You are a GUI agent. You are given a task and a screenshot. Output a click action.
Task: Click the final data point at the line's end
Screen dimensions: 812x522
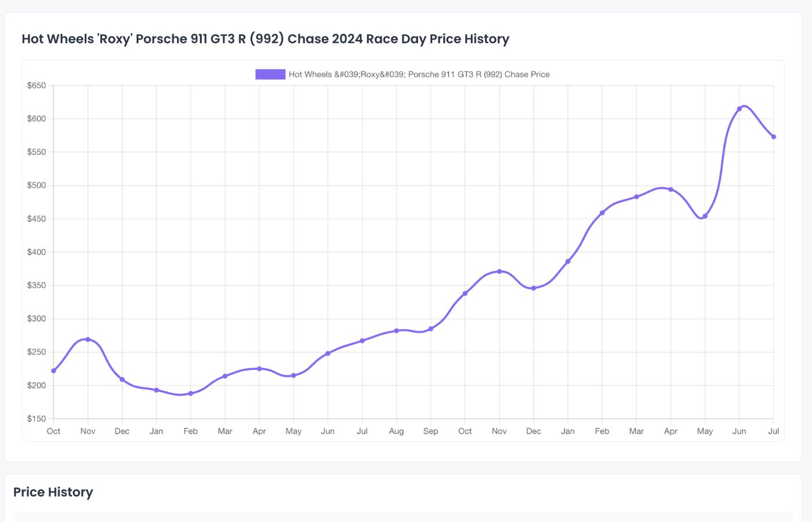(x=774, y=137)
